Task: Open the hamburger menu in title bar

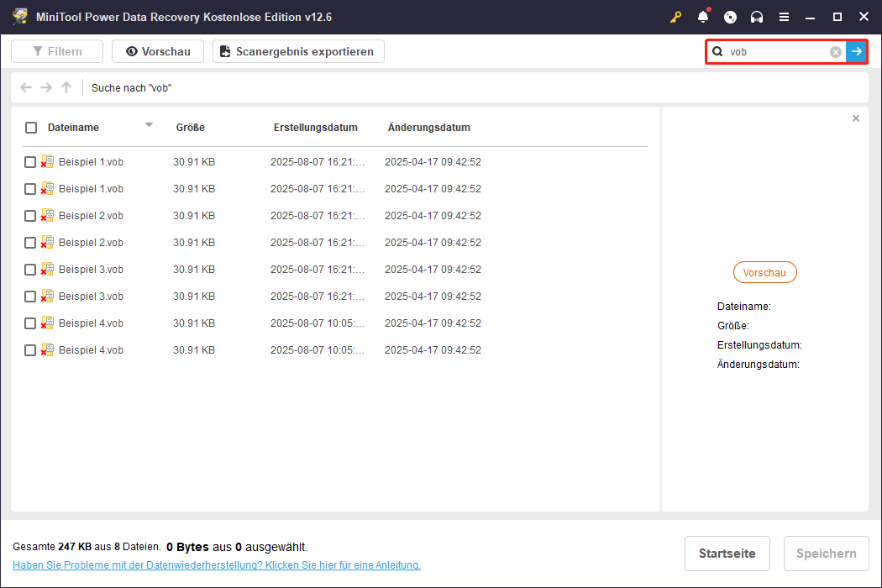Action: 784,17
